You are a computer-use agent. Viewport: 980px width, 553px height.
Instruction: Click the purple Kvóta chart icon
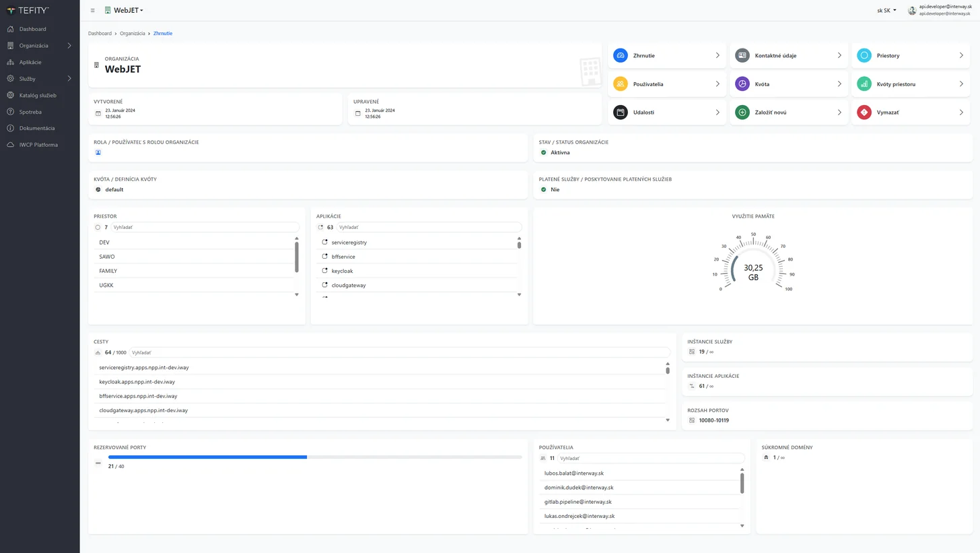tap(742, 84)
